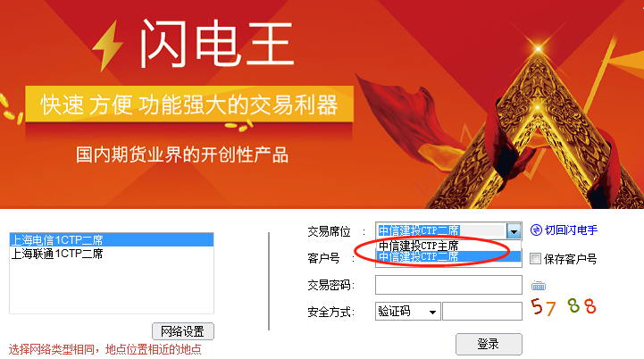Click the captcha image 5788 to refresh
Image resolution: width=644 pixels, height=359 pixels.
pos(563,306)
